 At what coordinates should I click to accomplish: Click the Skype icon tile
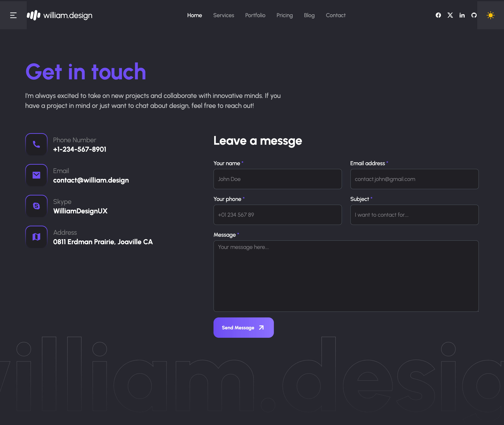36,206
